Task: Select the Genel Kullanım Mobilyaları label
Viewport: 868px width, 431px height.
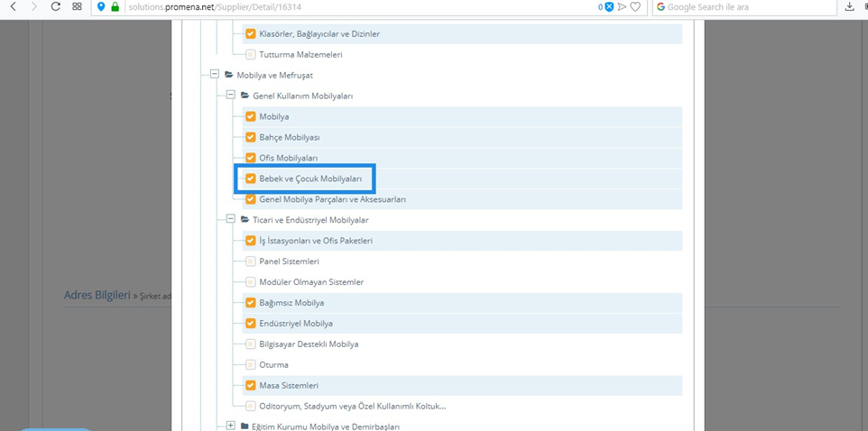Action: [303, 96]
